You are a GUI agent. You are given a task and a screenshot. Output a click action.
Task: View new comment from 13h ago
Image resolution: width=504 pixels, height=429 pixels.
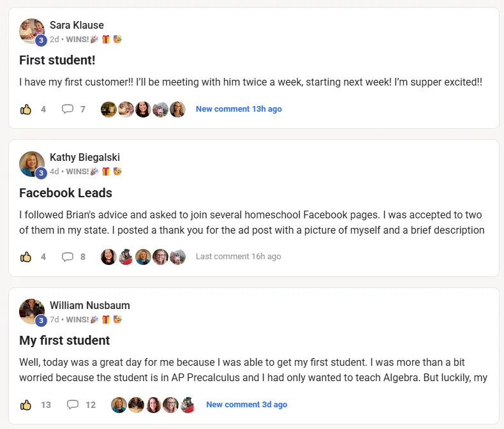click(x=239, y=109)
